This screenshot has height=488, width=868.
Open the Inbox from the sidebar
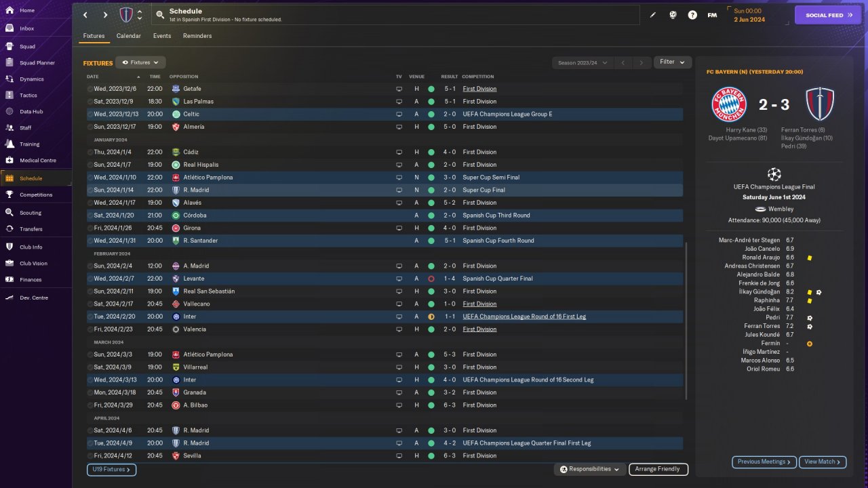[x=27, y=28]
